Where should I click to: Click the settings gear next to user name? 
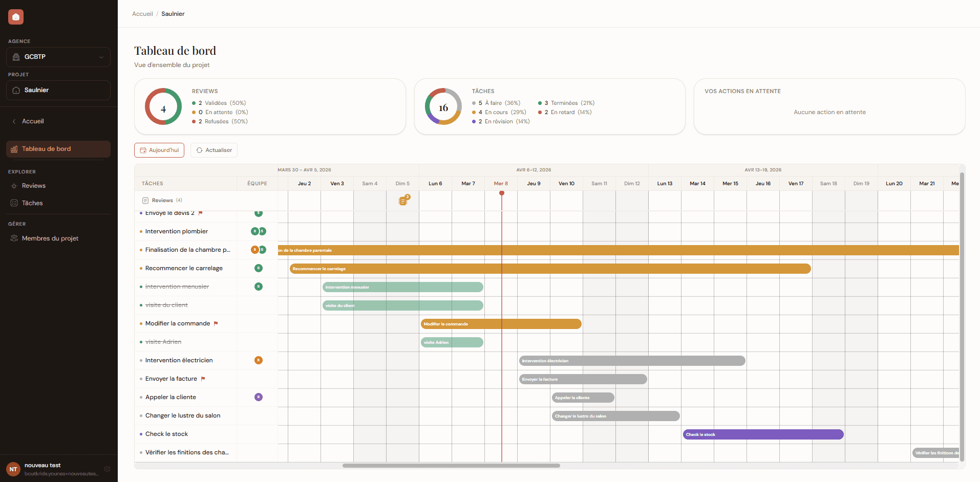click(x=107, y=469)
